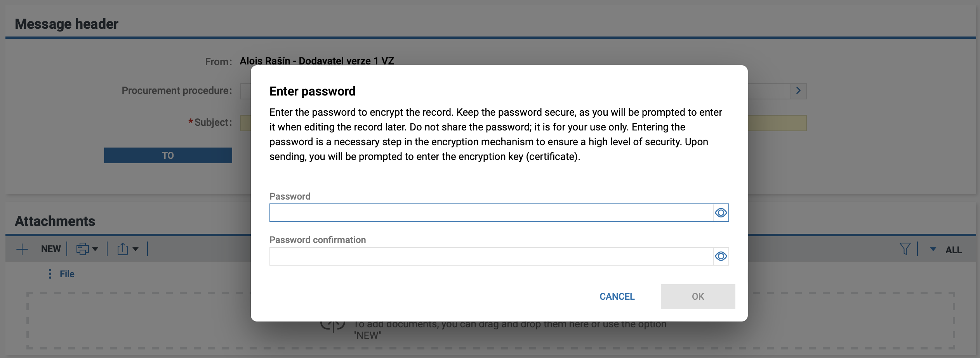Expand the export options dropdown arrow
Screen dimensions: 980x358
(x=136, y=249)
